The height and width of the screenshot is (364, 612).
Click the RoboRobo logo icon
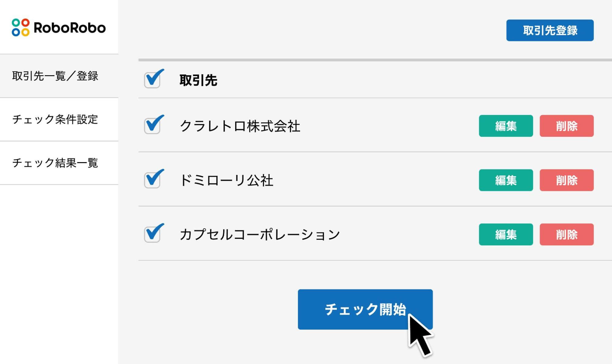click(x=20, y=28)
